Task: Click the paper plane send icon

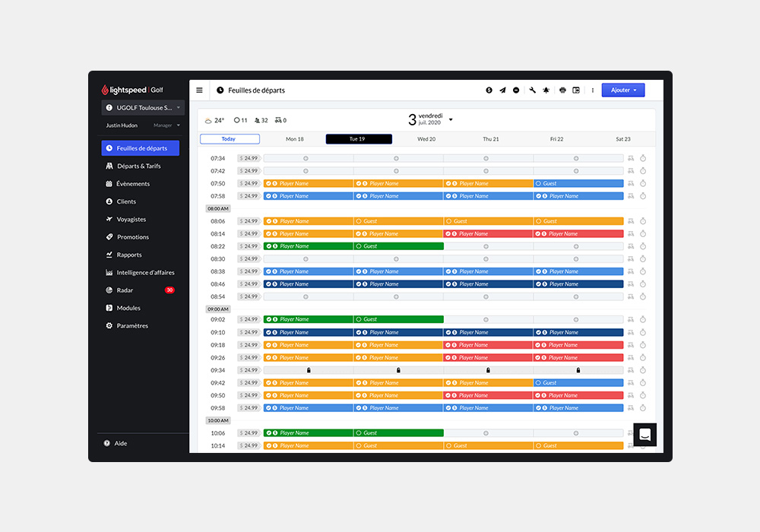Action: [x=502, y=90]
